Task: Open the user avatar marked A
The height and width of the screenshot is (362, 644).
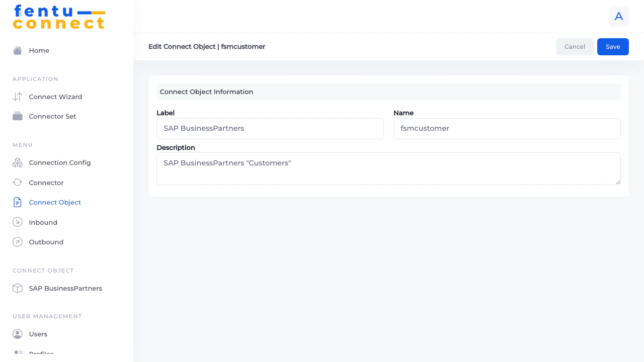Action: point(619,17)
